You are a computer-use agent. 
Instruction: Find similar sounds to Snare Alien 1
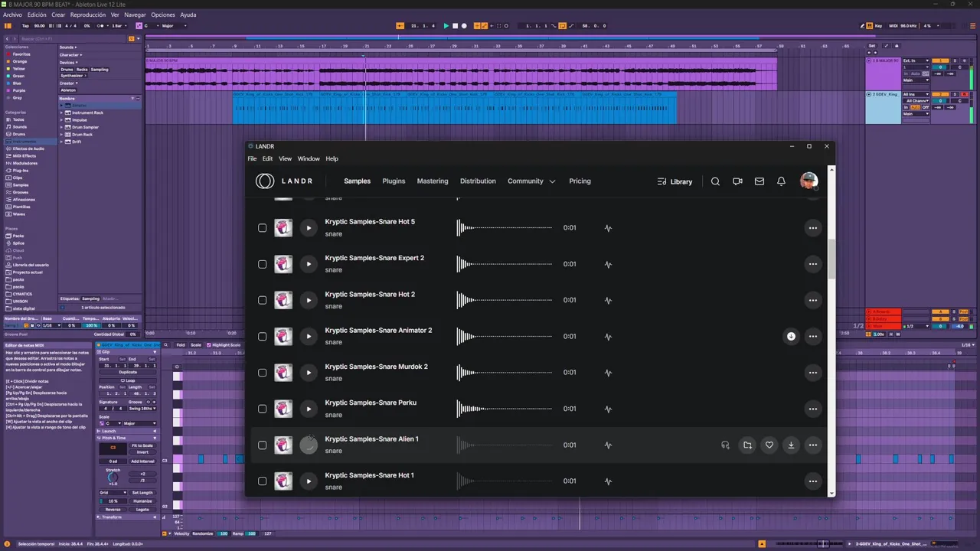tap(725, 445)
